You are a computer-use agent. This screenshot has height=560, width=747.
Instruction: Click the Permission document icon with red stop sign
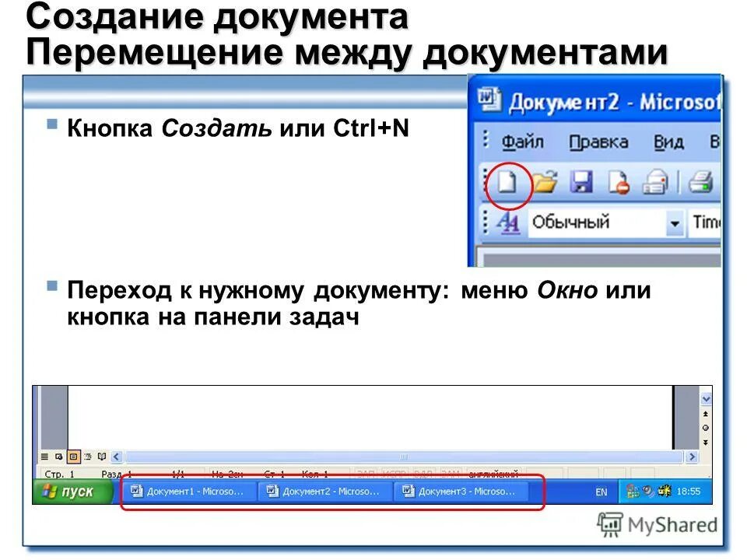click(619, 183)
